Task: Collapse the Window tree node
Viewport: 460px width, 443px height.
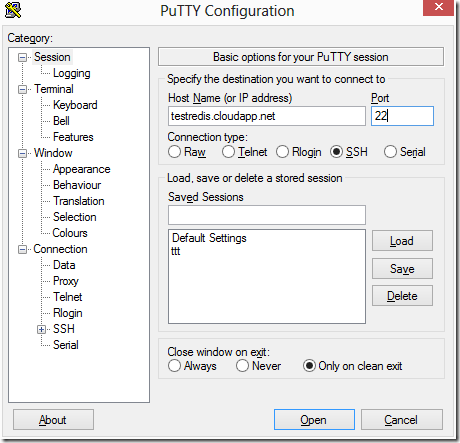Action: (22, 153)
